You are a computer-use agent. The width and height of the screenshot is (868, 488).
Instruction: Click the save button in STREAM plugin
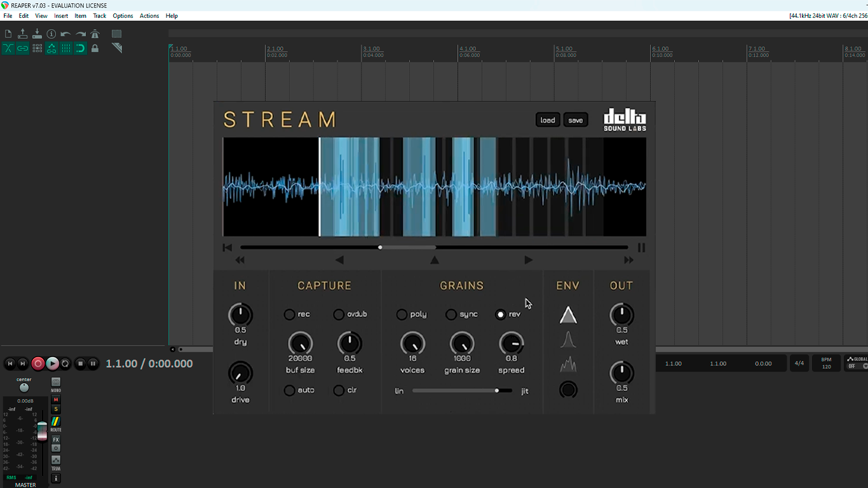click(576, 120)
